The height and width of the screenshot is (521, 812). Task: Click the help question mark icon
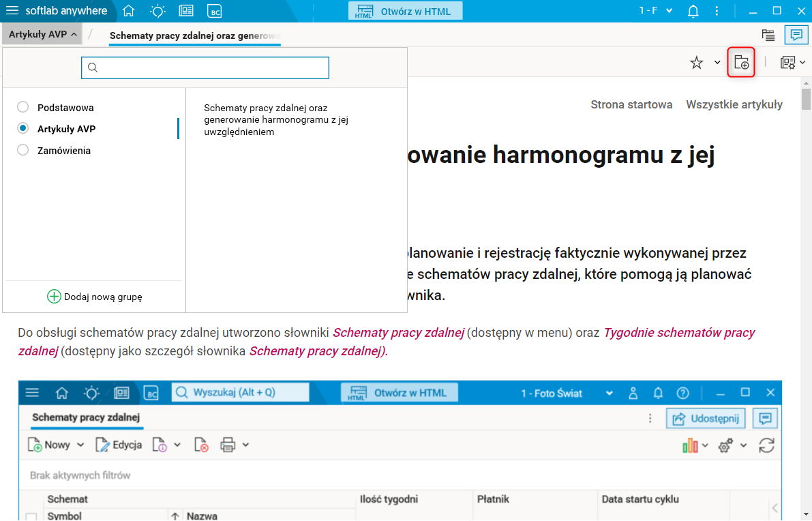click(x=683, y=393)
